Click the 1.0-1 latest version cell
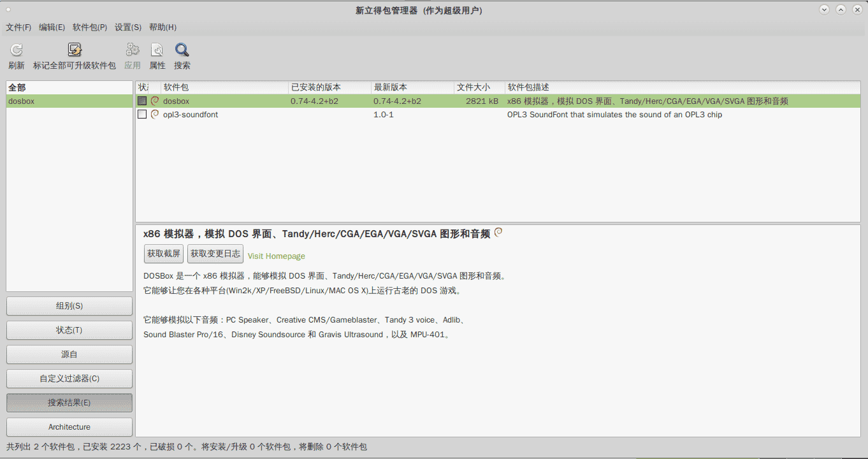 pos(384,115)
